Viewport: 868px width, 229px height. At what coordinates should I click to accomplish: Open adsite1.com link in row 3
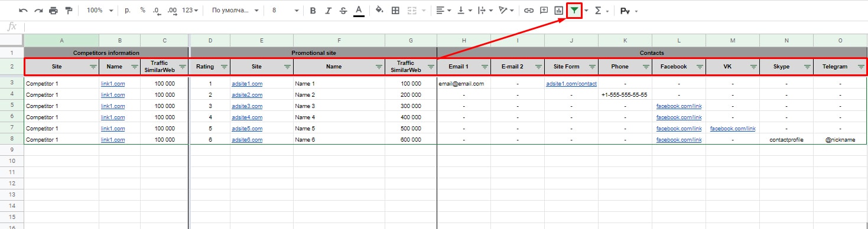click(247, 84)
